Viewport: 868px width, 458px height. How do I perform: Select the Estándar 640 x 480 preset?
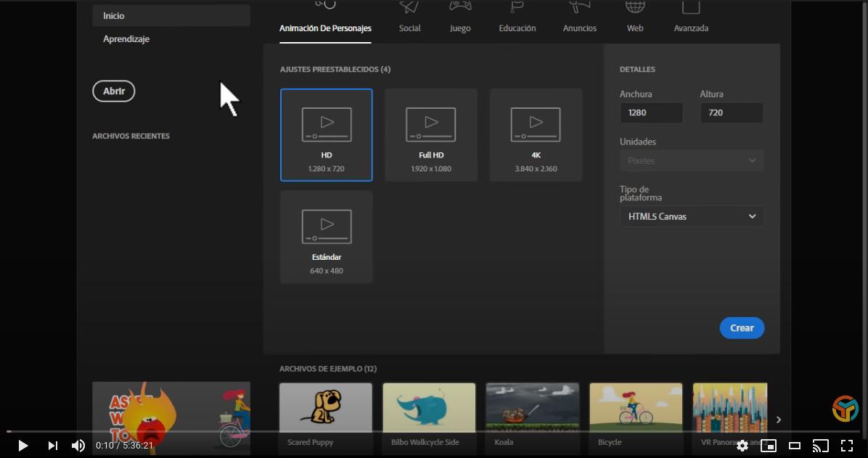point(327,237)
